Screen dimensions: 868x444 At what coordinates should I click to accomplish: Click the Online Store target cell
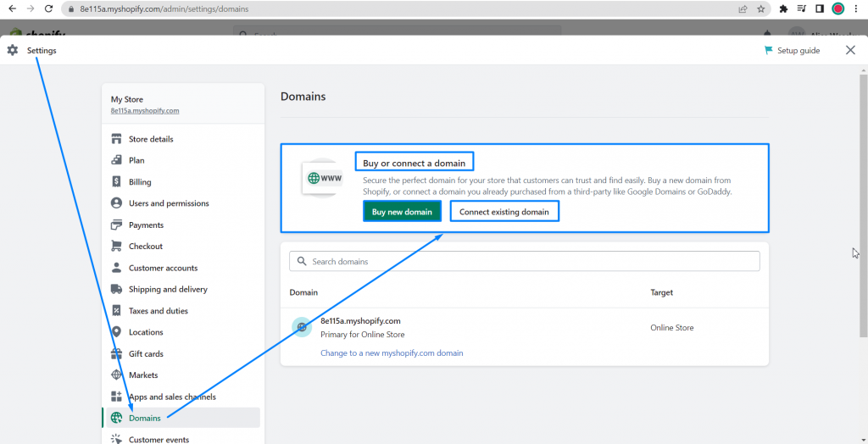(x=672, y=328)
